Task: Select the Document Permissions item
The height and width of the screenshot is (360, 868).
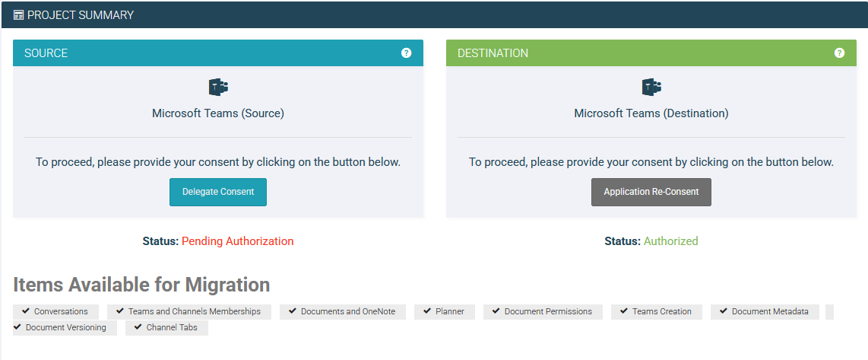Action: [x=543, y=311]
